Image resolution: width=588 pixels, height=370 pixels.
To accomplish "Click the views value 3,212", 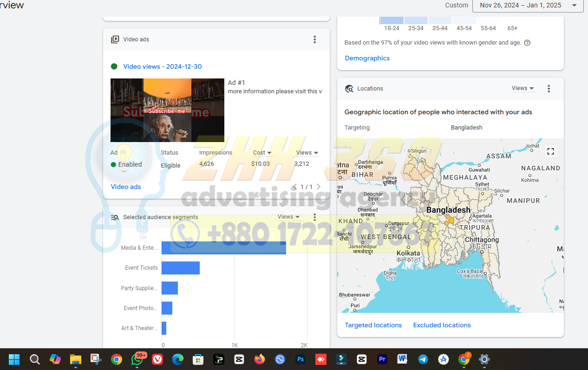I will (302, 164).
